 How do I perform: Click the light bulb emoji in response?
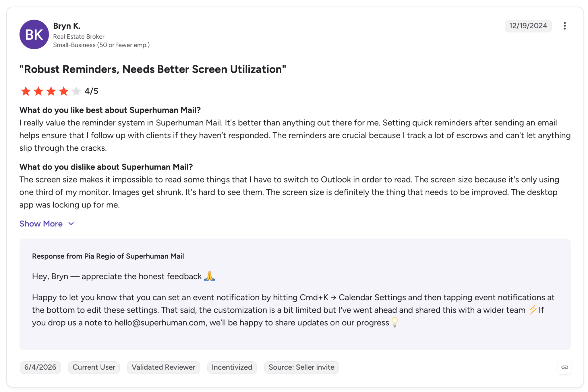[x=395, y=322]
